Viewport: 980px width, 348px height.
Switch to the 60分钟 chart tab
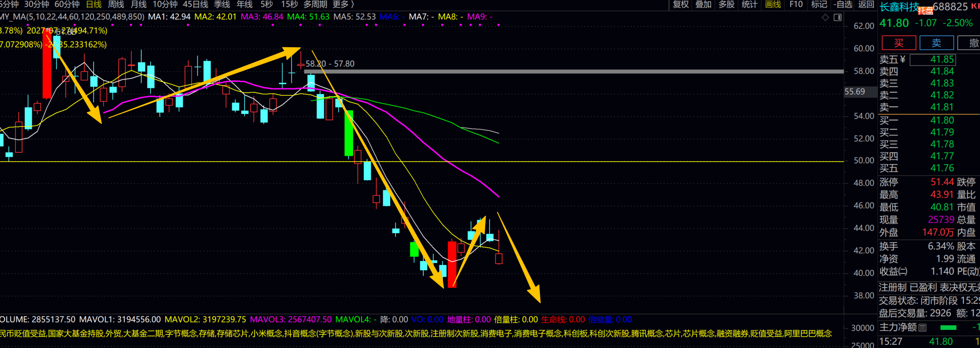point(67,4)
